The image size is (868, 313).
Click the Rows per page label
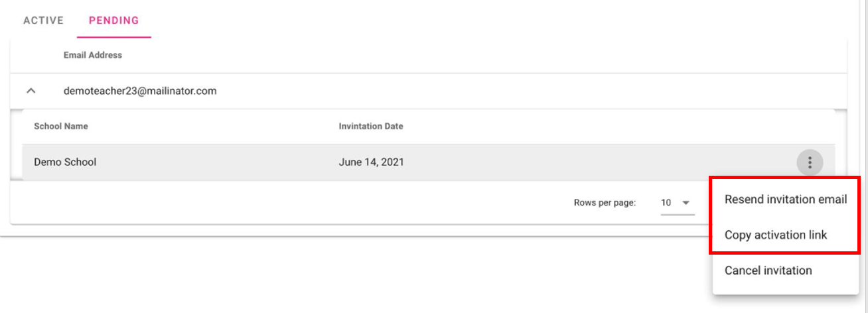click(605, 203)
